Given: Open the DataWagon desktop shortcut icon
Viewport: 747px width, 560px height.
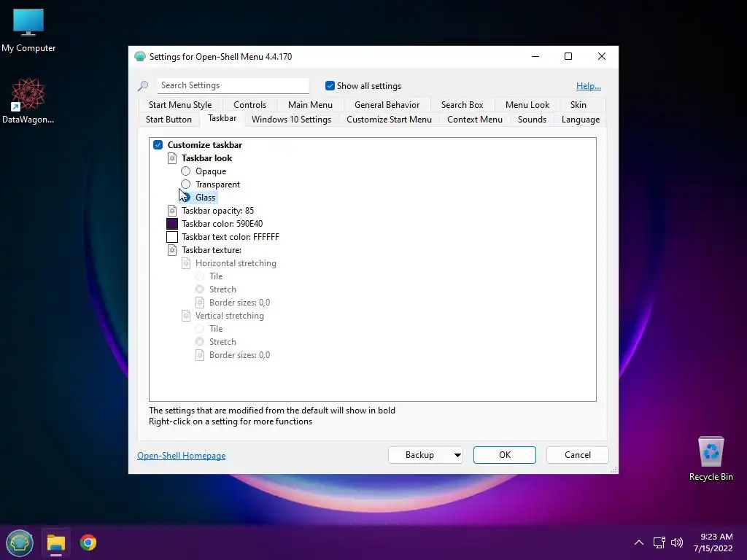Looking at the screenshot, I should coord(28,101).
